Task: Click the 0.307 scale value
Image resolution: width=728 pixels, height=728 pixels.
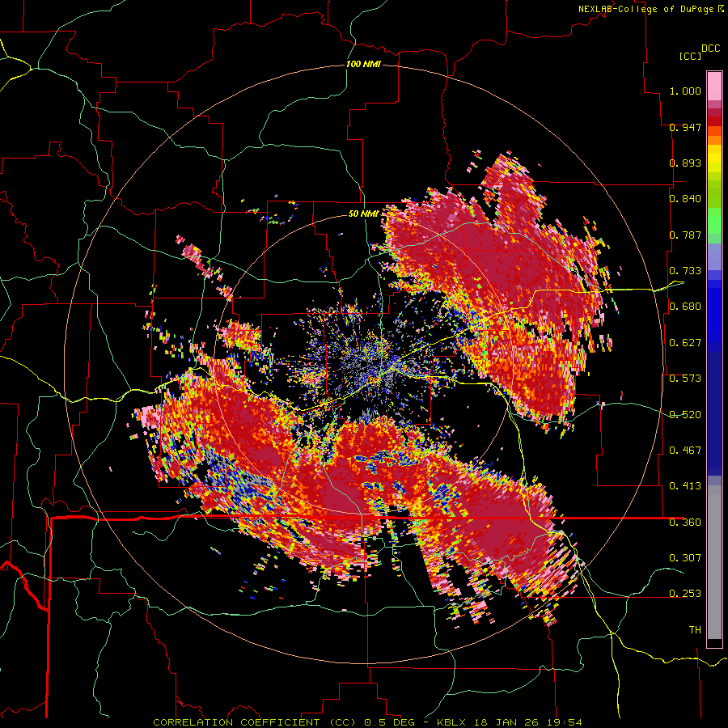Action: pos(685,557)
